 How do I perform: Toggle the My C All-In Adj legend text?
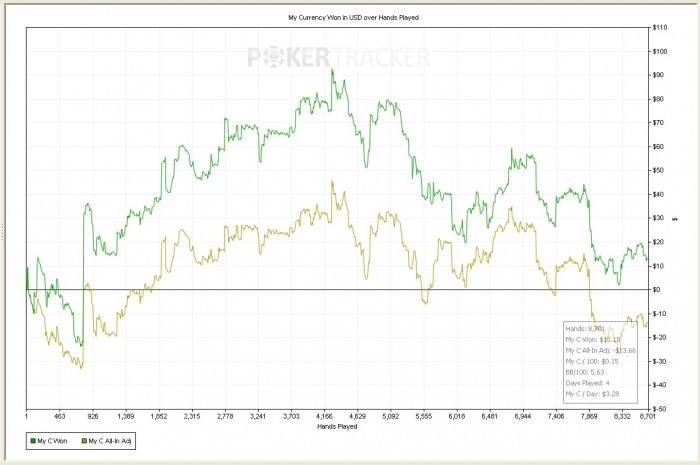click(109, 440)
